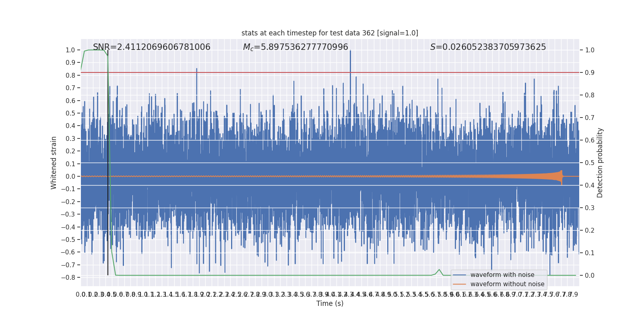Click the right axis tick label 0.3

coord(590,208)
